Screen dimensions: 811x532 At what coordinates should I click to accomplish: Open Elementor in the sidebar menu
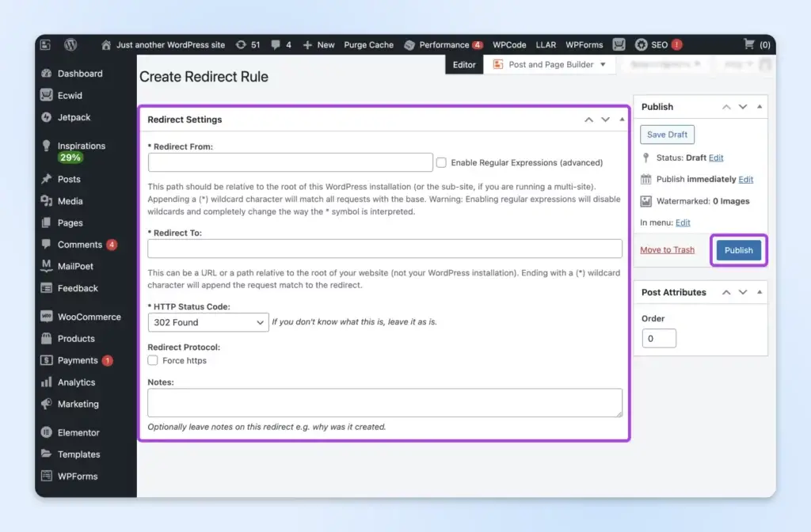point(78,433)
